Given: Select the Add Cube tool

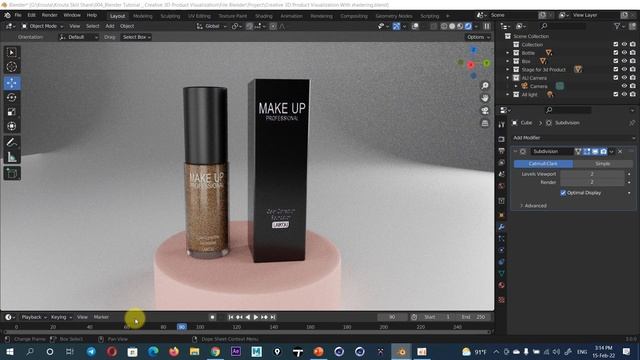Looking at the screenshot, I should click(x=11, y=173).
